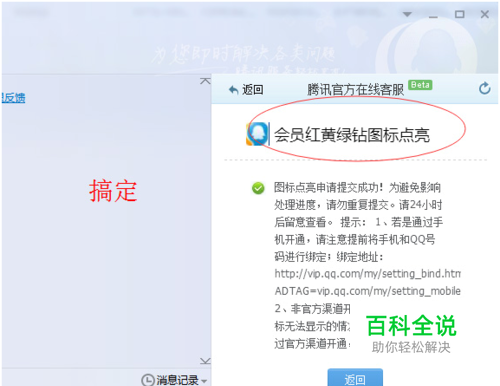Open the title bar dropdown triangle menu
The height and width of the screenshot is (386, 500).
[407, 14]
